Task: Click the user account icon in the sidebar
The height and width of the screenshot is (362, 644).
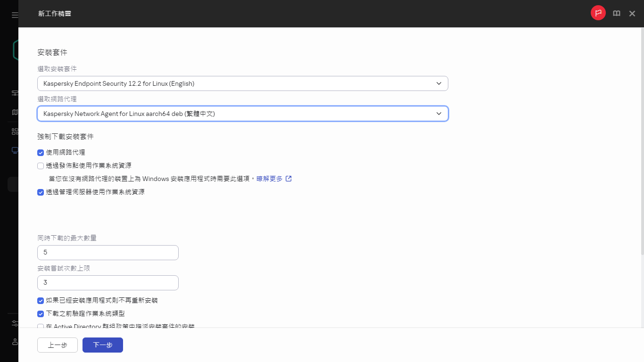Action: coord(15,342)
